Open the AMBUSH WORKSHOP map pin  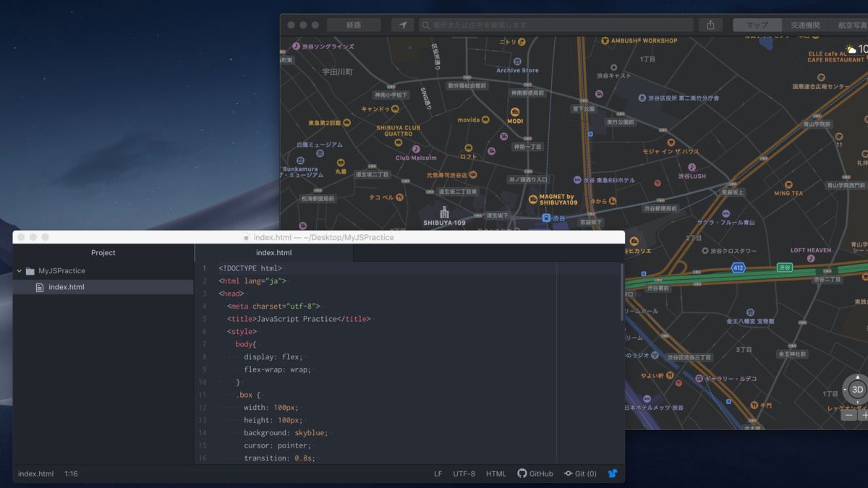click(606, 40)
